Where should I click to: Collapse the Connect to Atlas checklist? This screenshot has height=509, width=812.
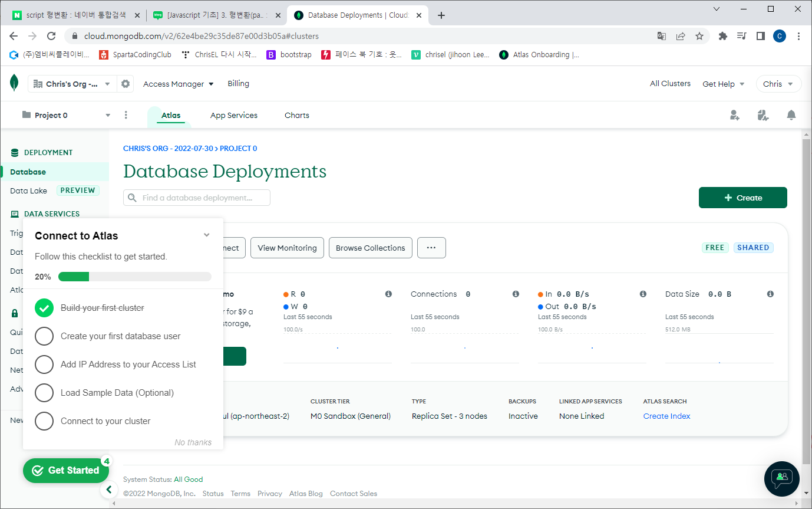pyautogui.click(x=207, y=235)
